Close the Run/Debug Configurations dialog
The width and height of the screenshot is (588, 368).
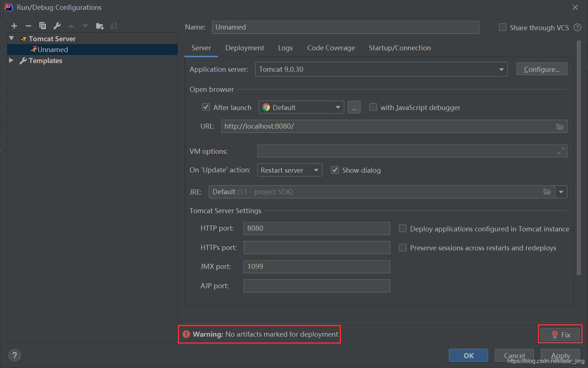pos(575,7)
